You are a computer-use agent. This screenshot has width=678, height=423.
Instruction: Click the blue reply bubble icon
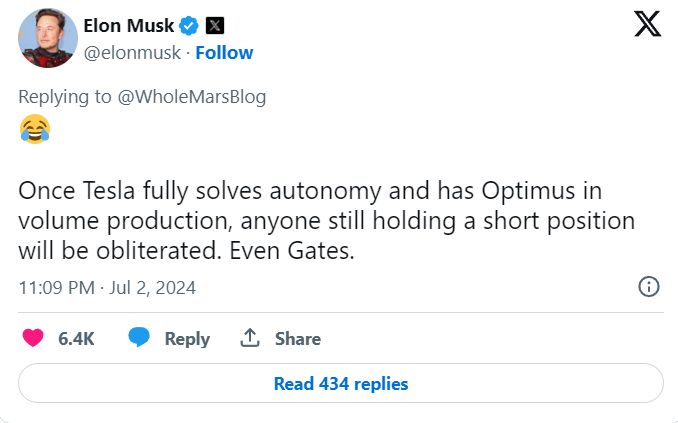140,339
